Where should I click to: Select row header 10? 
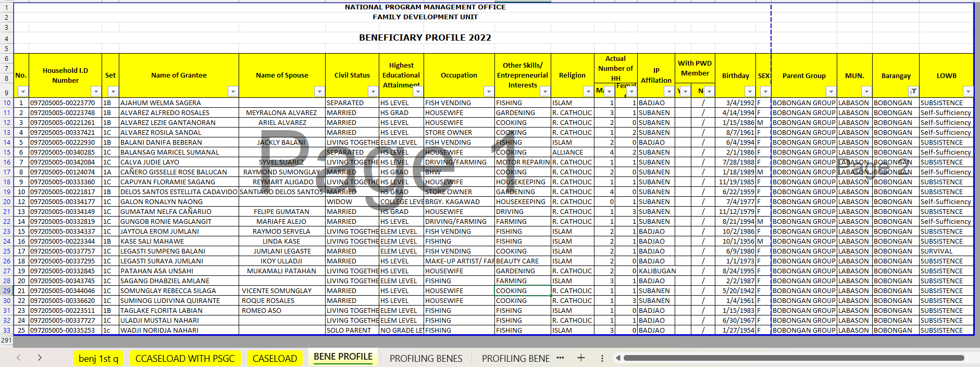[x=7, y=103]
